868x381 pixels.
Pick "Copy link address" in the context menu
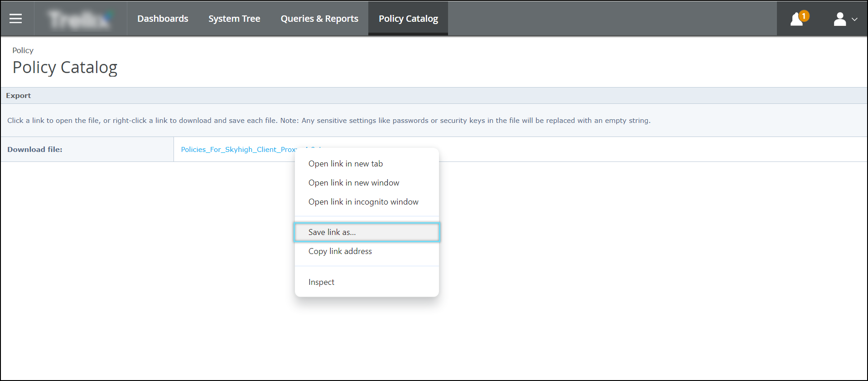point(340,251)
